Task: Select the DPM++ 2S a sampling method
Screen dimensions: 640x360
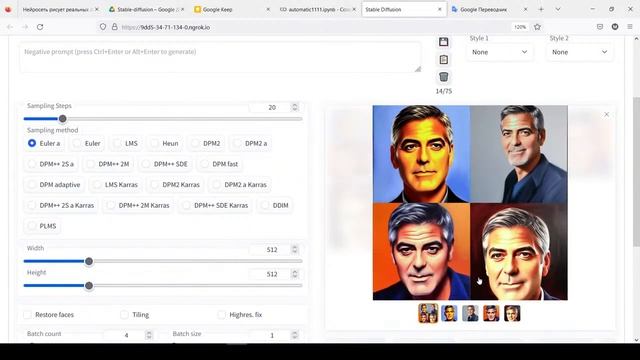Action: point(51,164)
